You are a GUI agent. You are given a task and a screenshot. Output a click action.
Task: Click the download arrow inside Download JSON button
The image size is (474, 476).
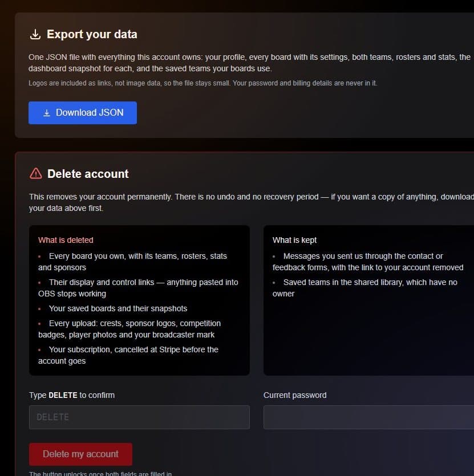click(47, 113)
